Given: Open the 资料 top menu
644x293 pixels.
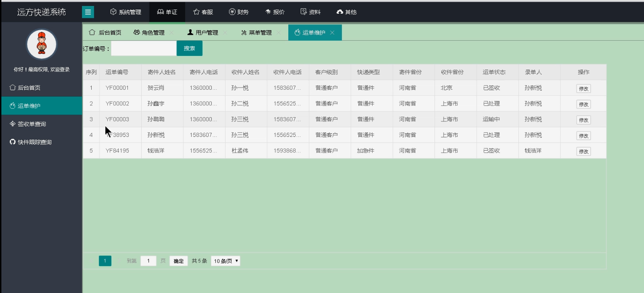Looking at the screenshot, I should pos(310,12).
